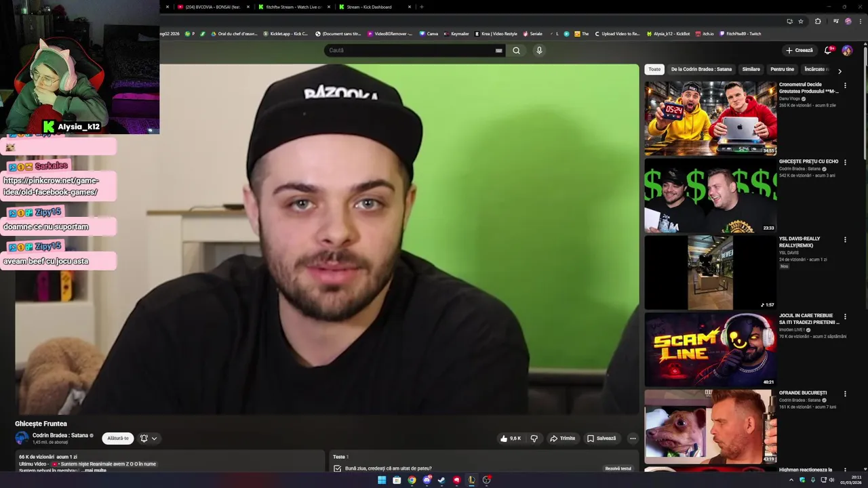868x488 pixels.
Task: Switch to Stream - Kick Dashboard tab
Action: click(375, 7)
